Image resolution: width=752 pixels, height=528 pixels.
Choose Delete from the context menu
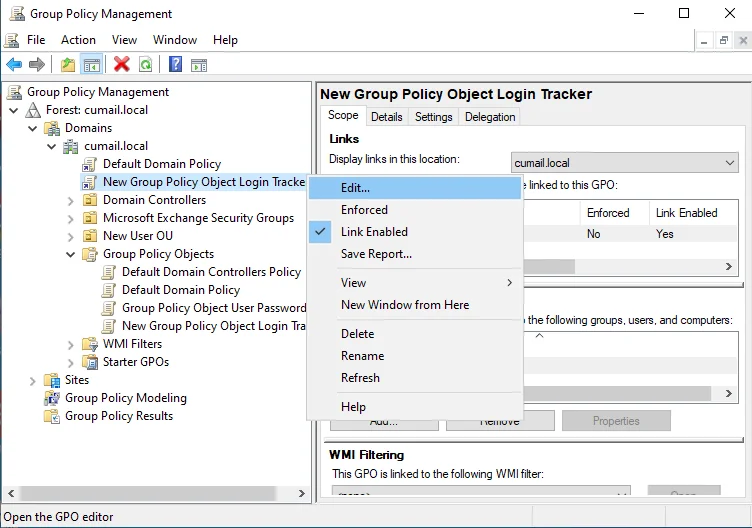[x=415, y=334]
